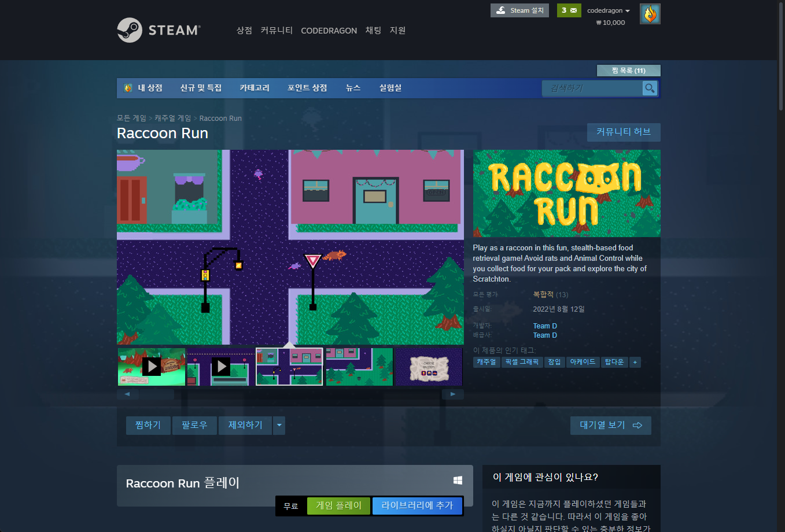Open the 실험실 tab
Screen dimensions: 785x532
390,88
